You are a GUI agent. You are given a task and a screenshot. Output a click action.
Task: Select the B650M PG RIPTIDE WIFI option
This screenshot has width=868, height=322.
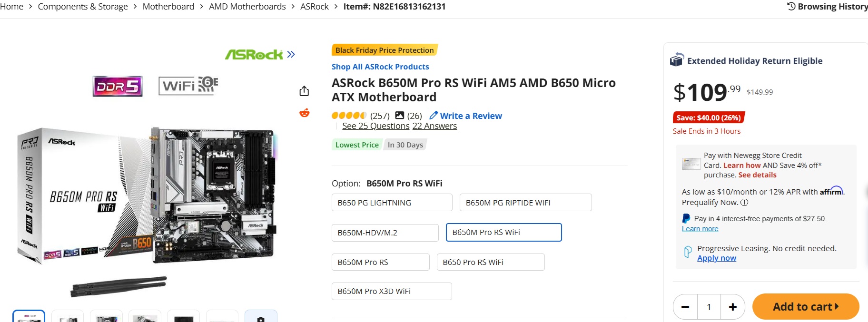(525, 203)
